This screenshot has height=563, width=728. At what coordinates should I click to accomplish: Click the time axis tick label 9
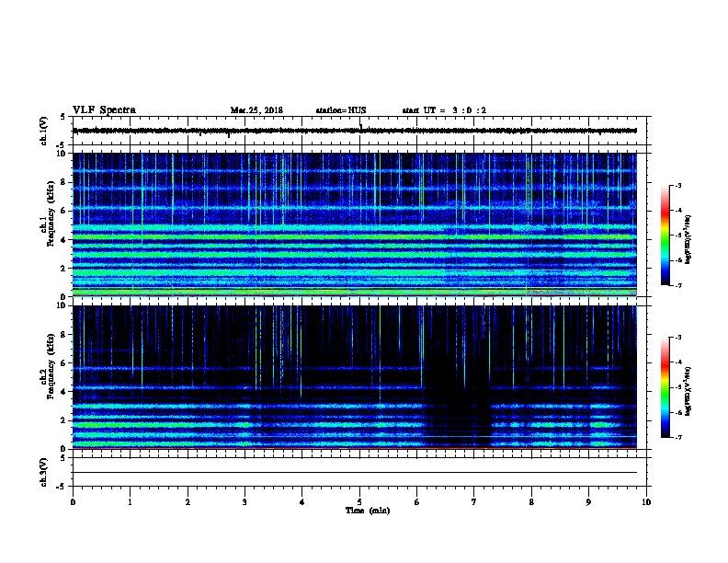coord(588,502)
